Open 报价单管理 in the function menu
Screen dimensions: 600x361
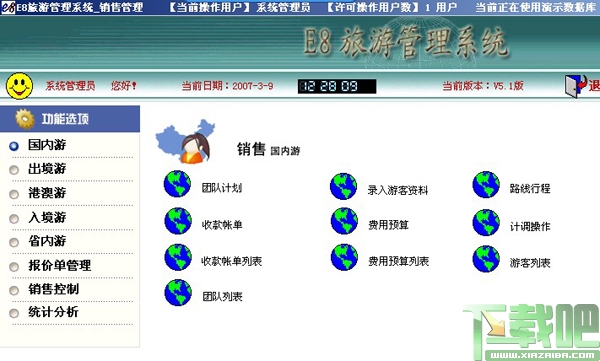[x=60, y=265]
